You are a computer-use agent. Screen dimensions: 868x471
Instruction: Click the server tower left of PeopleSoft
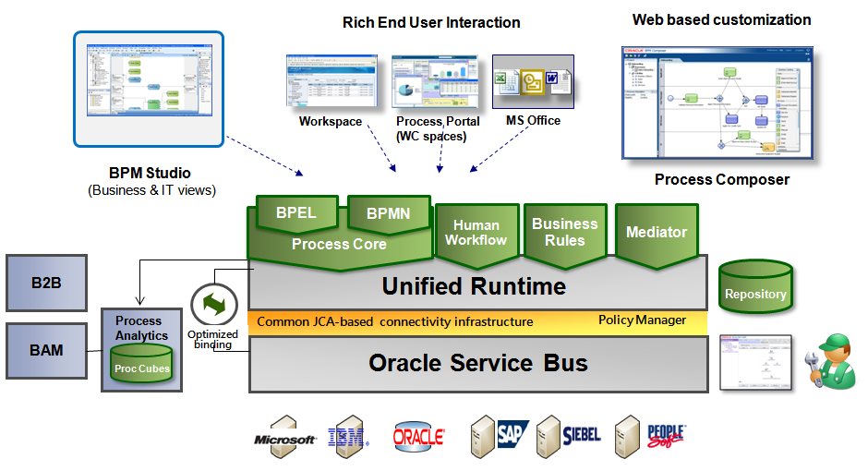627,437
